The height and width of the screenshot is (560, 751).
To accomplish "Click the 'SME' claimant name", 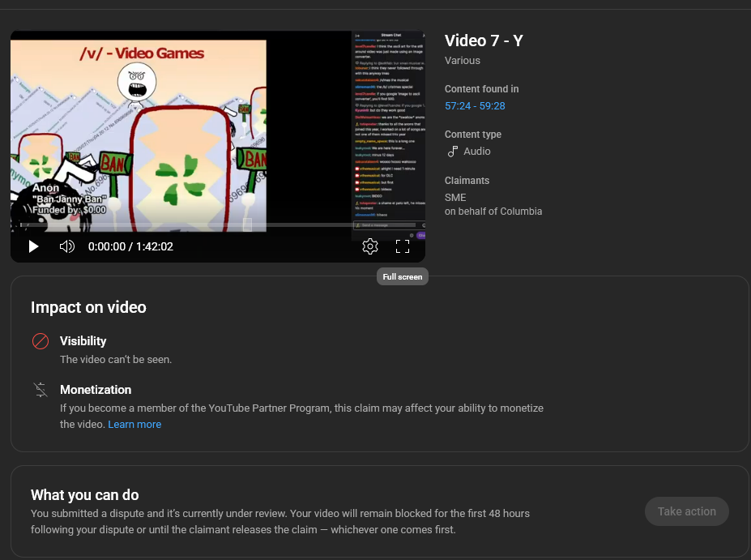I will pyautogui.click(x=455, y=198).
